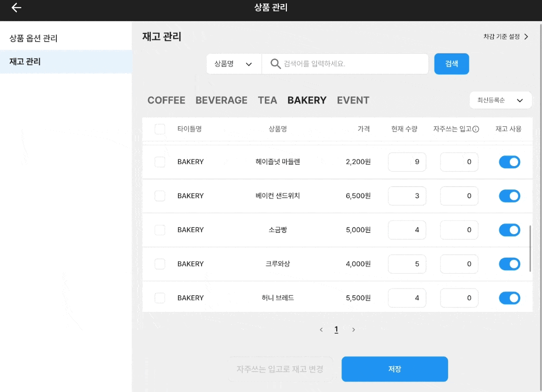Image resolution: width=542 pixels, height=392 pixels.
Task: Go to previous page arrow
Action: 321,330
